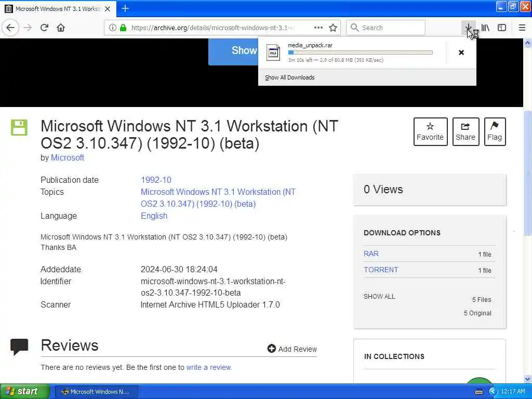Click the Reviews speech bubble icon
532x399 pixels.
pos(19,347)
